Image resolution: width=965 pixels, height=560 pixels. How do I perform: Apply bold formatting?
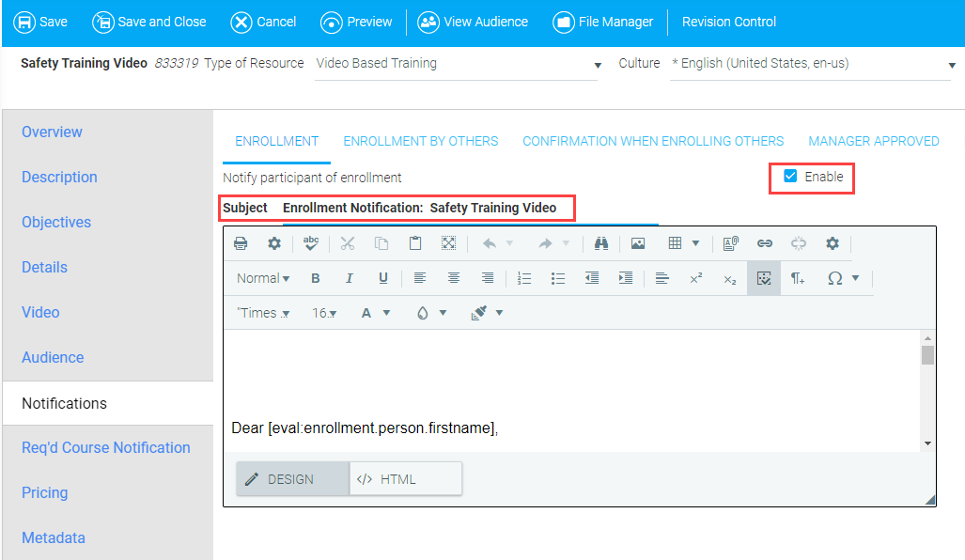click(x=316, y=278)
